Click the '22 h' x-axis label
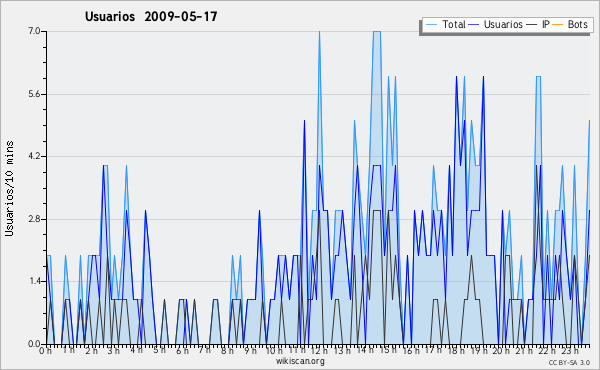This screenshot has width=600, height=370. point(547,351)
